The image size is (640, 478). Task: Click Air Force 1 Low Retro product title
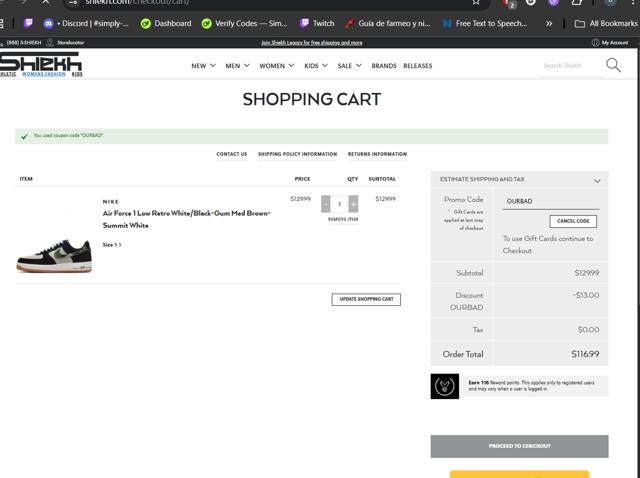187,219
